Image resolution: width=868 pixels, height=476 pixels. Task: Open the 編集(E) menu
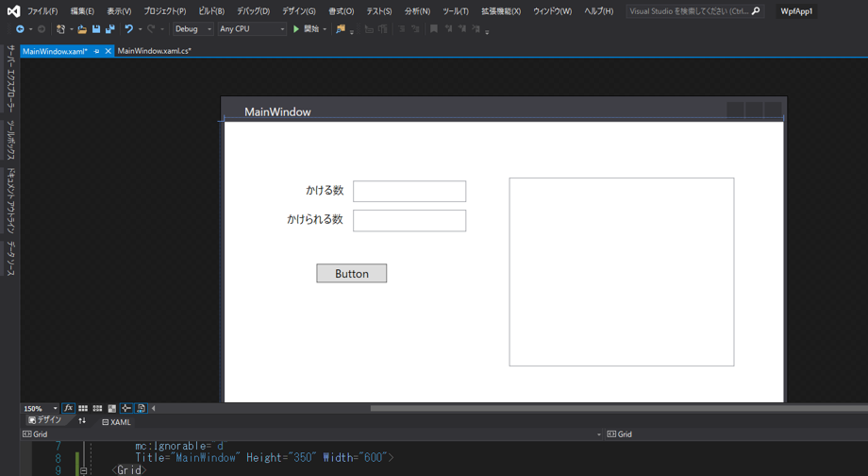tap(82, 11)
